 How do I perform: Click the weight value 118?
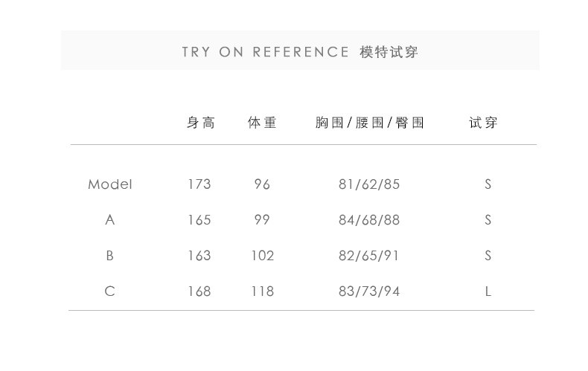[262, 291]
